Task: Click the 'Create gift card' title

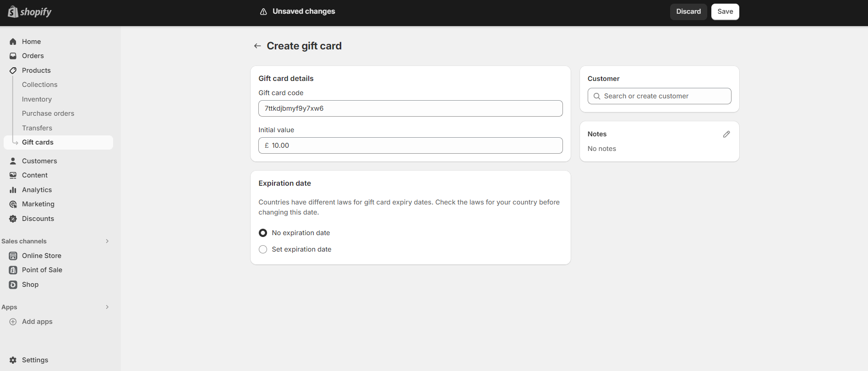Action: tap(304, 46)
